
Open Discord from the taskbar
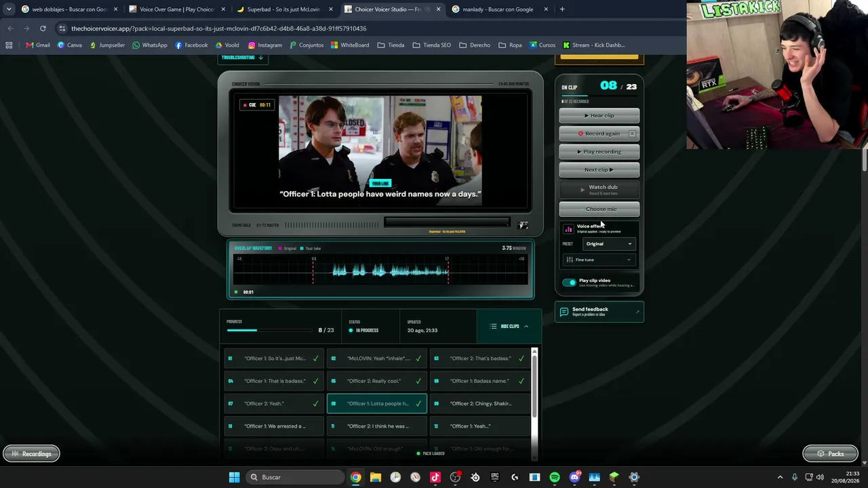coord(574,477)
